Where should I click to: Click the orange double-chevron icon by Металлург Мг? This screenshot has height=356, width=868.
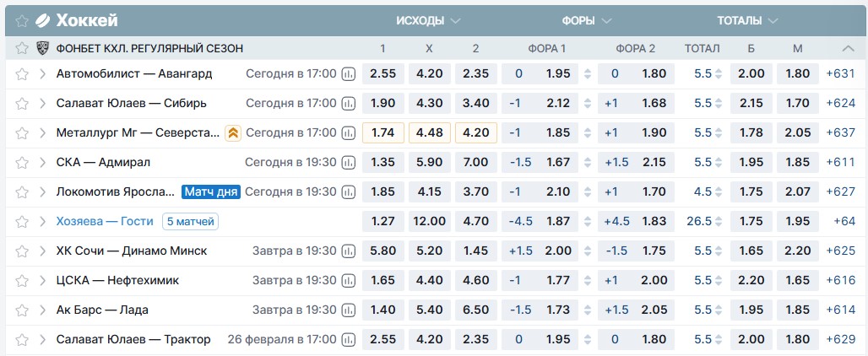point(233,133)
